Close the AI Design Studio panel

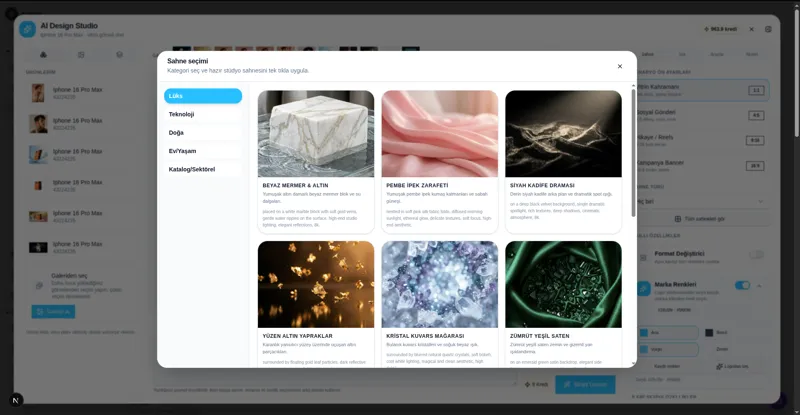752,30
